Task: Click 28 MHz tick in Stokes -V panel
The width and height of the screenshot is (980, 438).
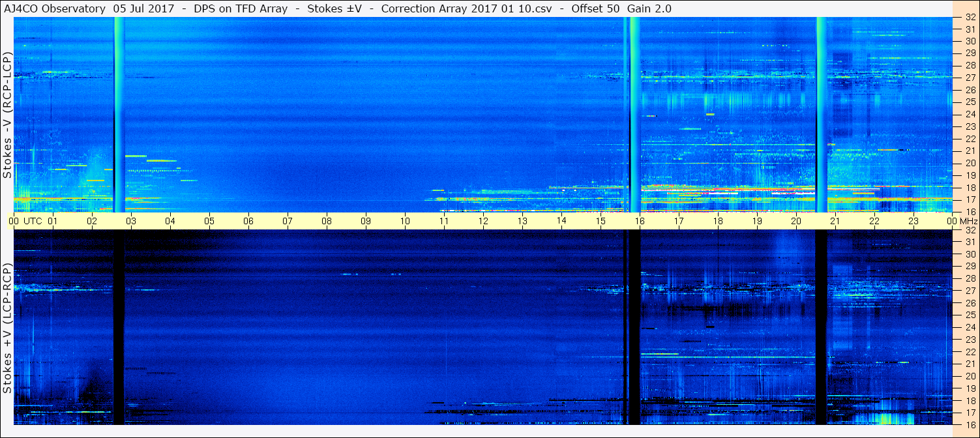Action: [970, 66]
